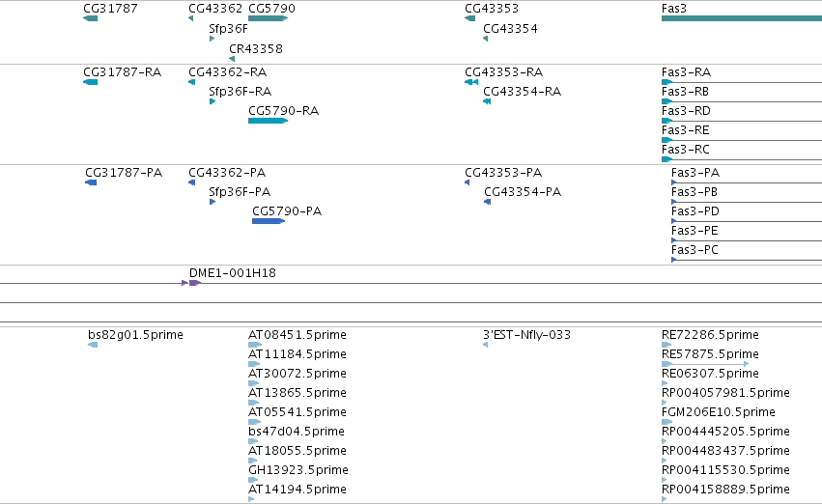
Task: Click the Fas3-RD transcript label
Action: 686,110
